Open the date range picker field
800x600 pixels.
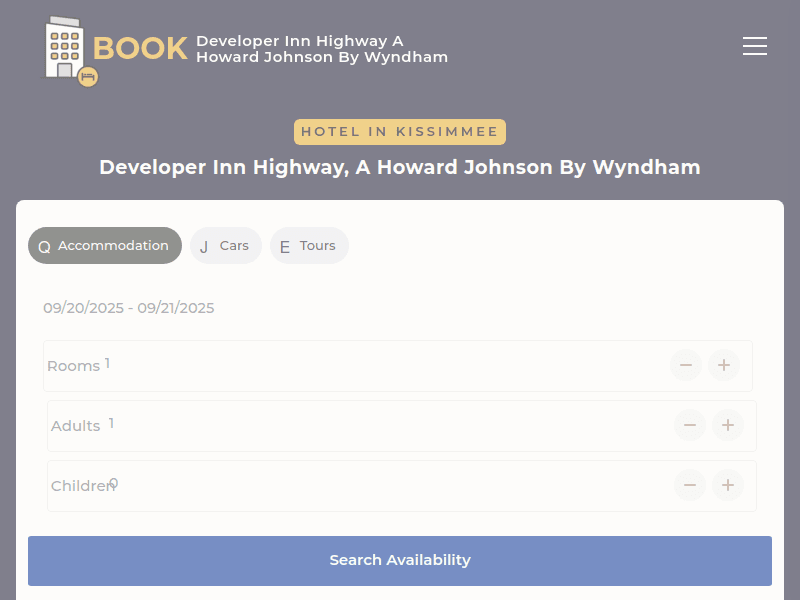[129, 308]
